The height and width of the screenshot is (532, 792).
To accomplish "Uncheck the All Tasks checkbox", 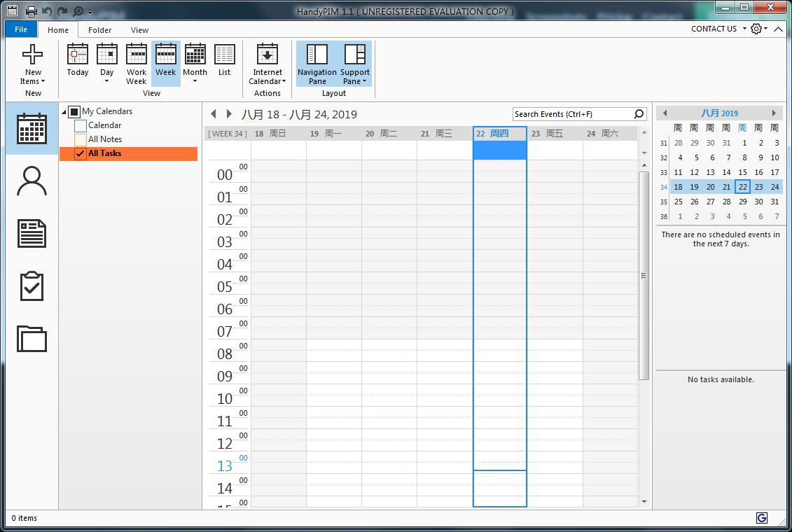I will tap(81, 153).
